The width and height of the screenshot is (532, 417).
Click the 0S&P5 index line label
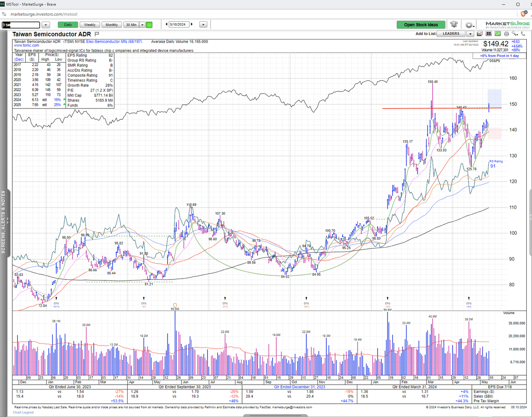tap(495, 60)
